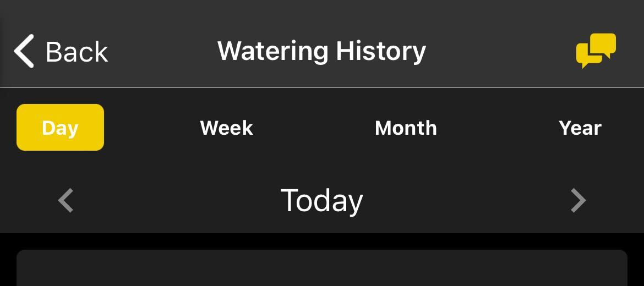This screenshot has height=286, width=644.
Task: Tap the Today date label
Action: coord(322,200)
